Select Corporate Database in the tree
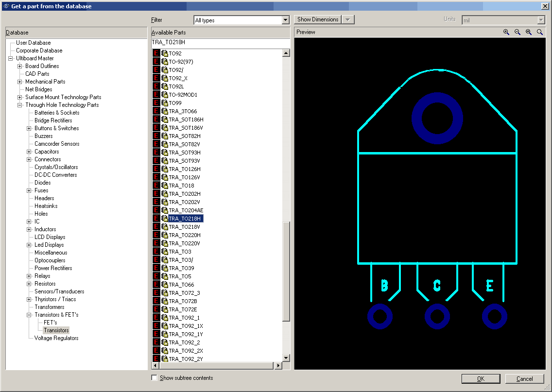552x392 pixels. coord(39,51)
